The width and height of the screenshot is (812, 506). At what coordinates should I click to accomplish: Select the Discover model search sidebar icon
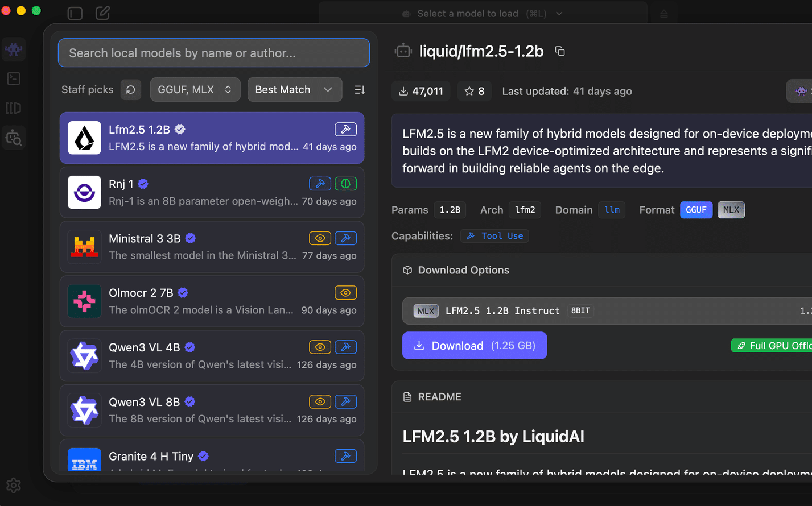click(x=14, y=138)
